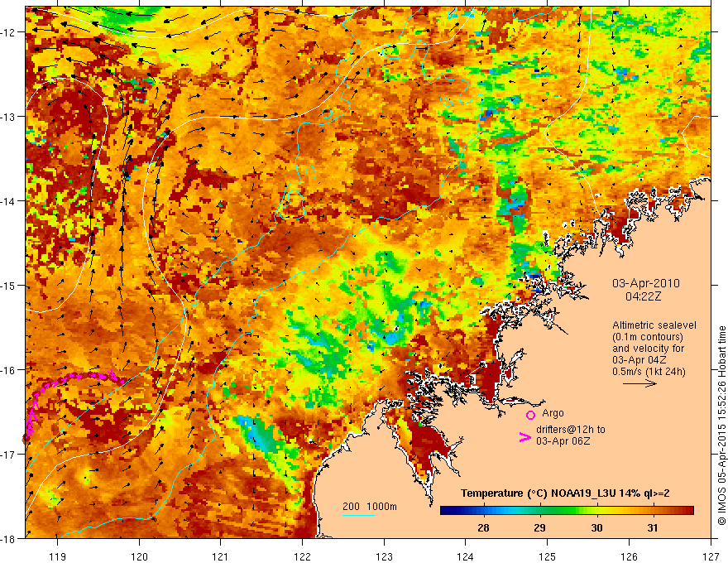The height and width of the screenshot is (563, 728).
Task: Click the '122' longitude axis label
Action: [x=302, y=556]
